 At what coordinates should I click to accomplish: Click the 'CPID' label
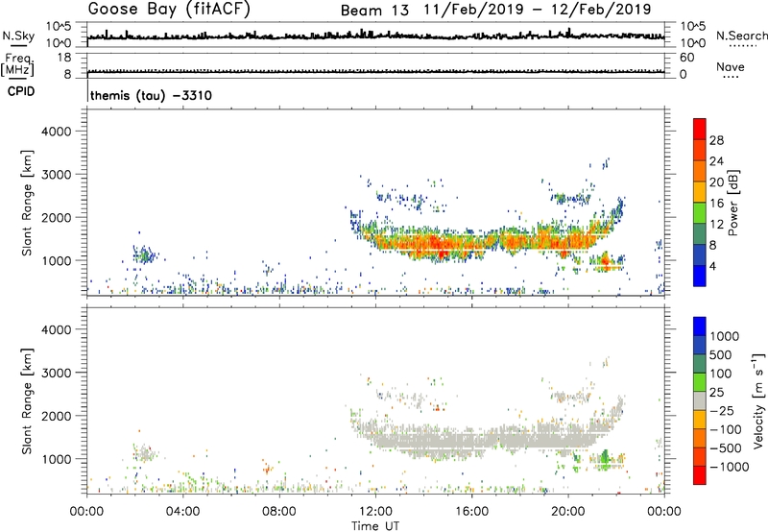point(21,91)
